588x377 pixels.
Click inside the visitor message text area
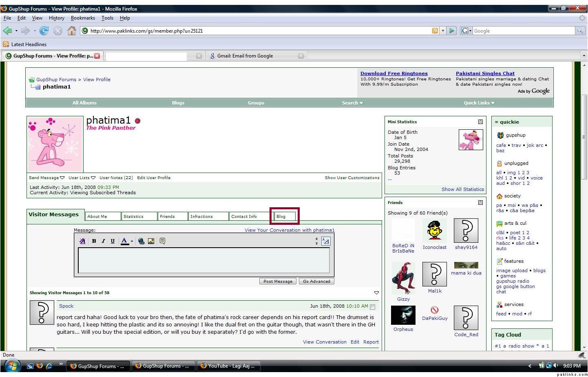(x=204, y=260)
